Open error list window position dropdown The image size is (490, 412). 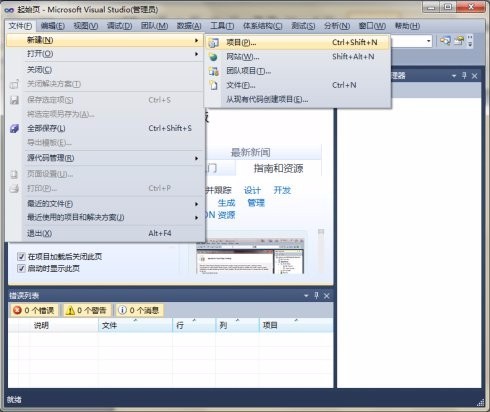point(306,296)
